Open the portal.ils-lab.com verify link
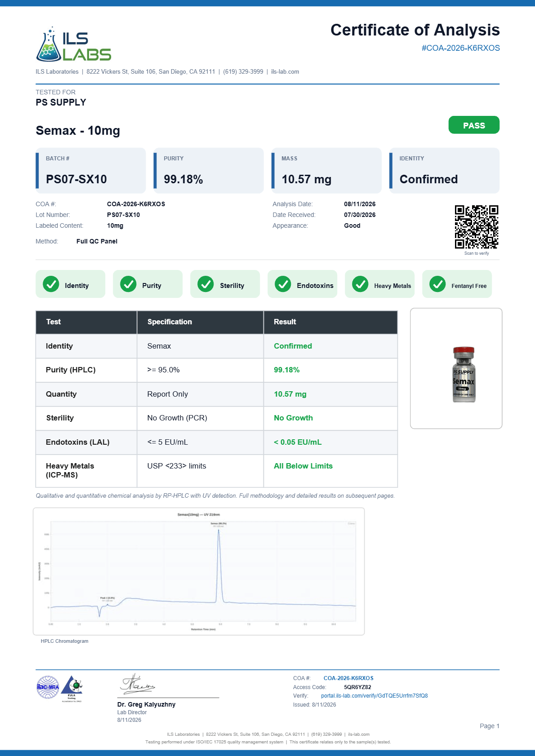Image resolution: width=535 pixels, height=756 pixels. [374, 696]
